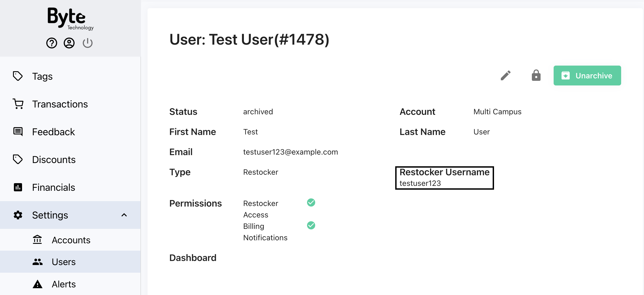Click the 'Restocker Access' permission text
This screenshot has height=295, width=644.
pyautogui.click(x=260, y=209)
